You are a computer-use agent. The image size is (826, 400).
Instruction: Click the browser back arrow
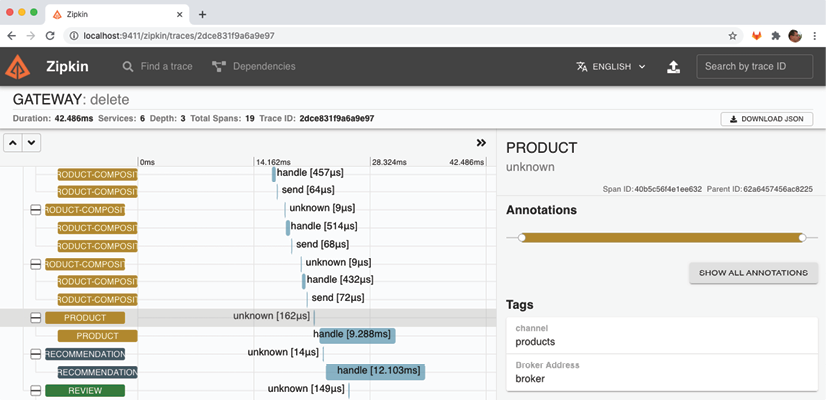(x=12, y=36)
